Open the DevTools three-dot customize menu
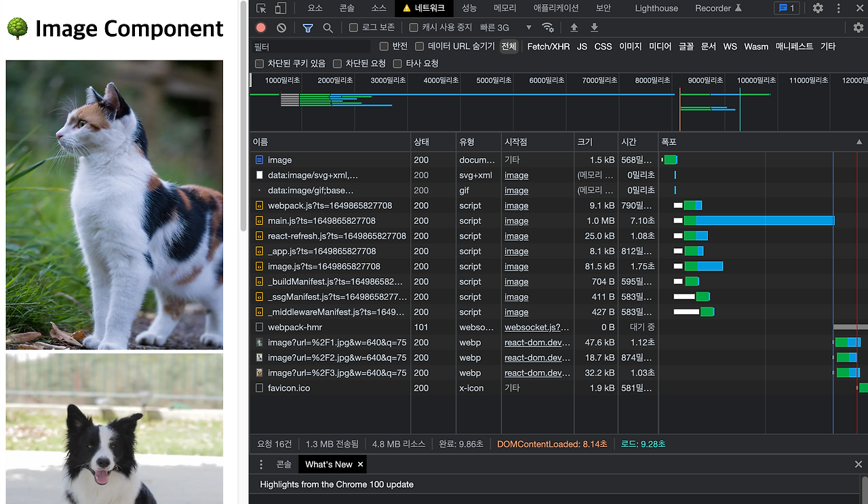The height and width of the screenshot is (504, 868). pyautogui.click(x=839, y=8)
